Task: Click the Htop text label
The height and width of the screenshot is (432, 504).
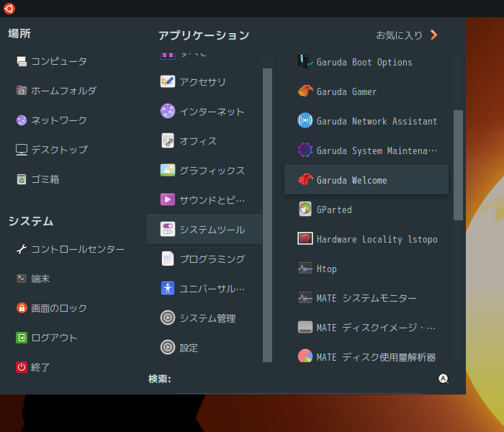Action: 327,269
